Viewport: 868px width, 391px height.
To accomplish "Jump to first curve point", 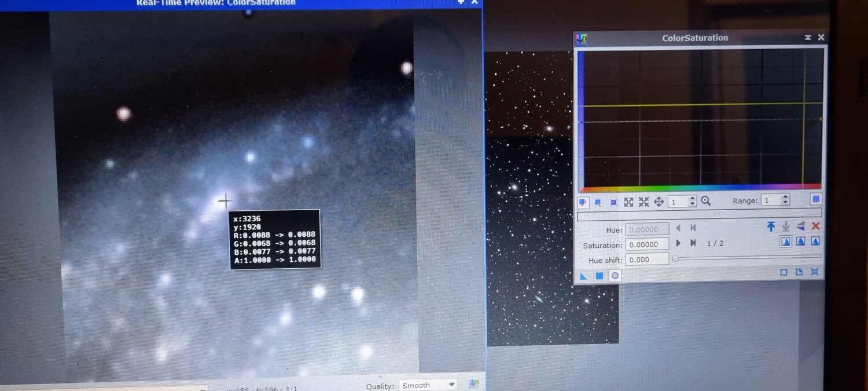I will (x=693, y=228).
